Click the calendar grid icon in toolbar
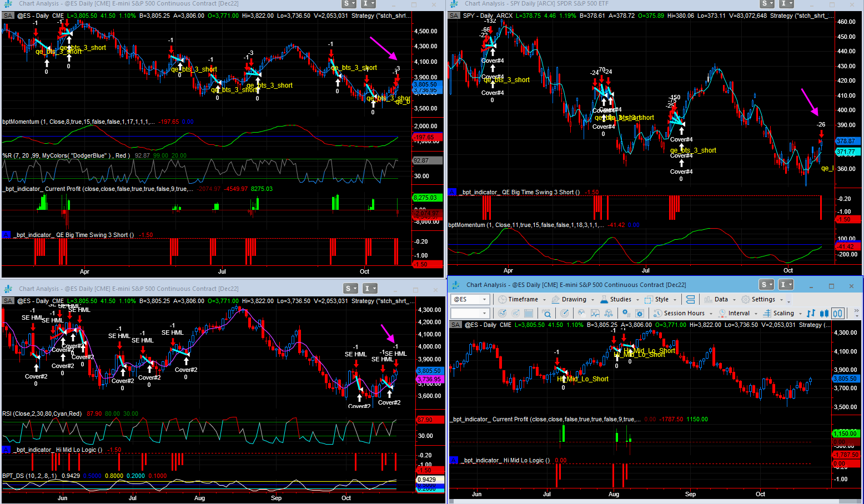 click(x=529, y=313)
